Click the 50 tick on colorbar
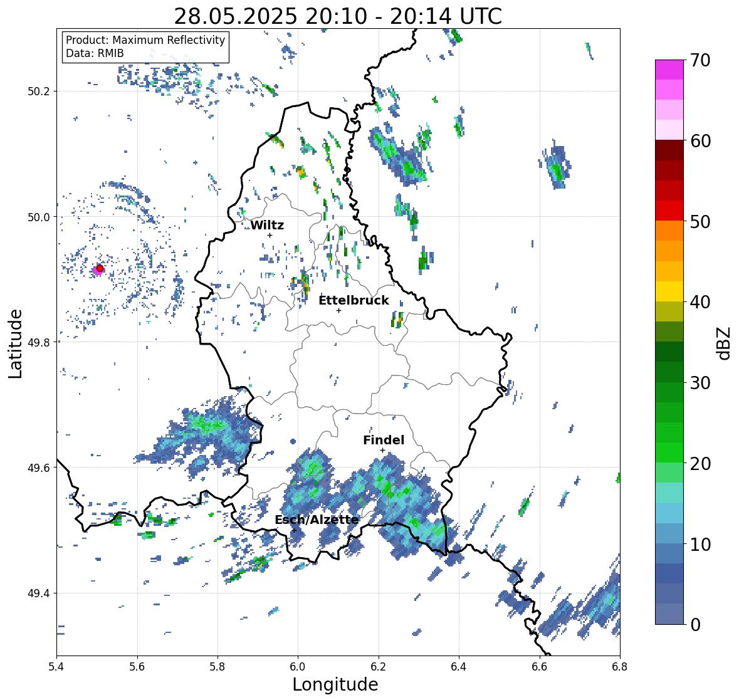This screenshot has width=739, height=700. [700, 221]
